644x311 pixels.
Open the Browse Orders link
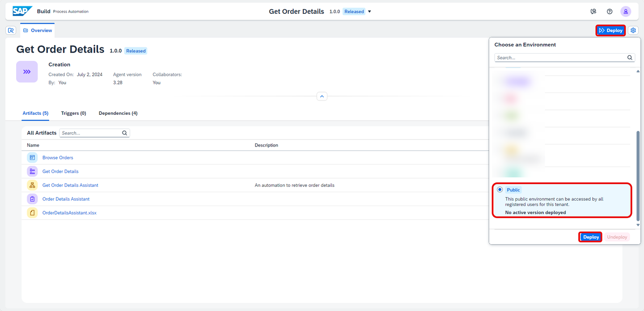click(58, 158)
